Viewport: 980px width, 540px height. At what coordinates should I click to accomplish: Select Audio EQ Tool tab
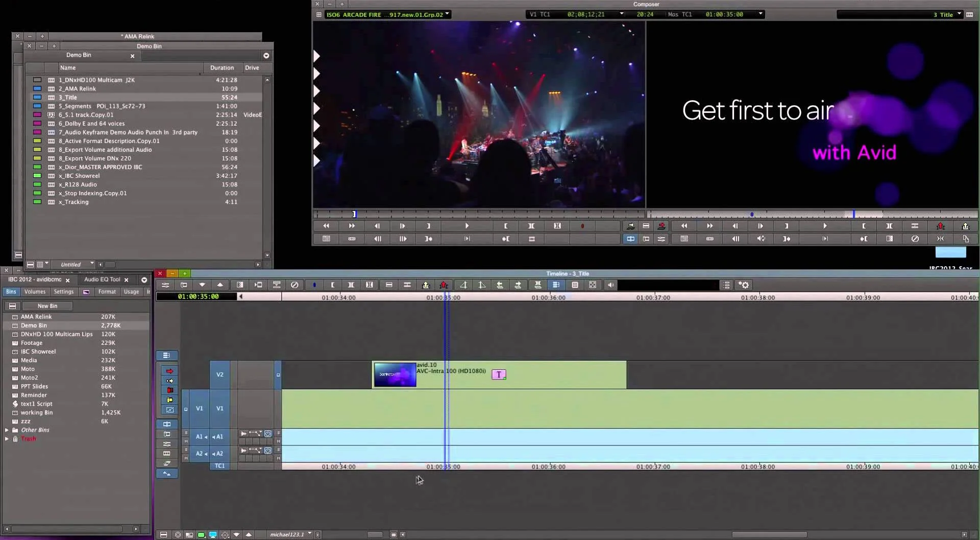coord(102,279)
